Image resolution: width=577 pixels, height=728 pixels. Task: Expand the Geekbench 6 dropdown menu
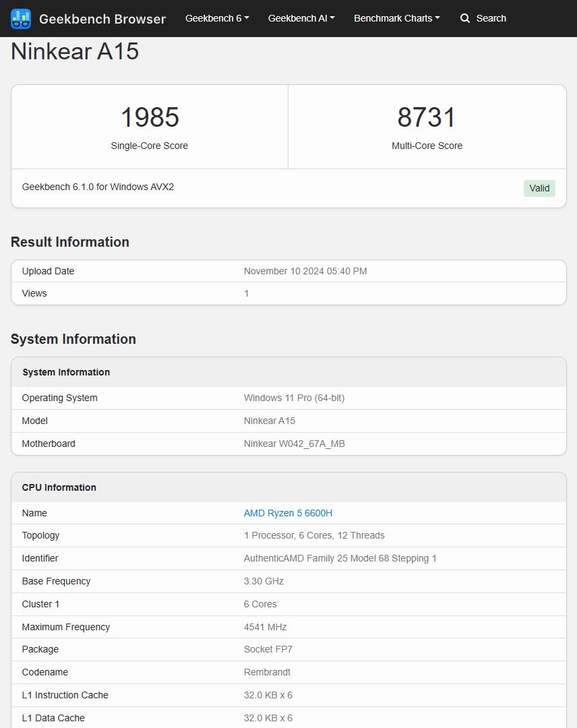[217, 19]
